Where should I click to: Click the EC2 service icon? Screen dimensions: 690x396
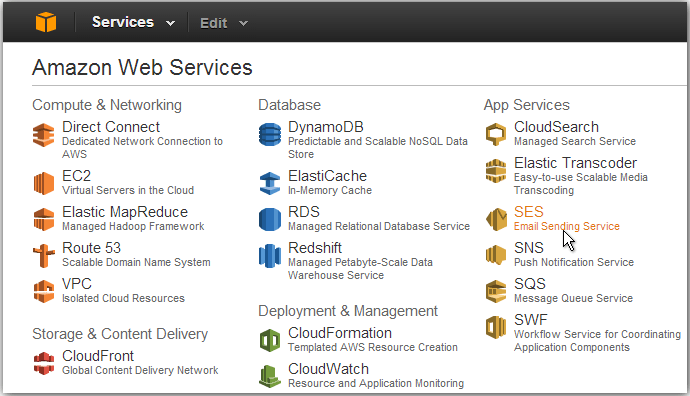(x=44, y=183)
